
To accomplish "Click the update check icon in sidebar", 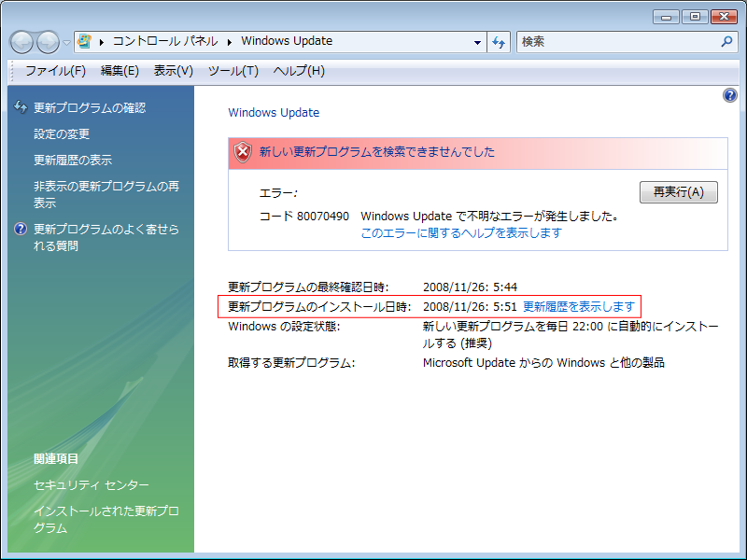I will [x=21, y=107].
